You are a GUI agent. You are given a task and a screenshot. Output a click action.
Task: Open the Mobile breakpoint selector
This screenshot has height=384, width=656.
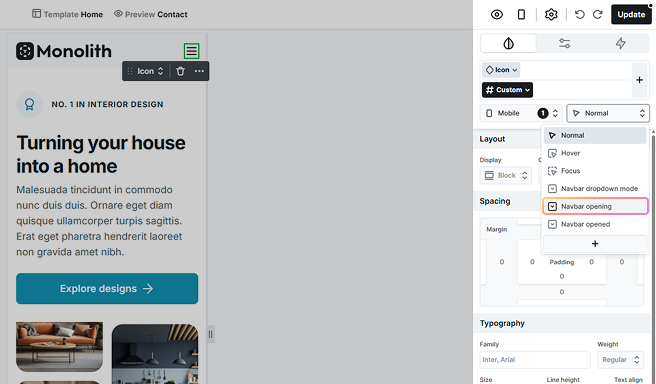pyautogui.click(x=521, y=113)
